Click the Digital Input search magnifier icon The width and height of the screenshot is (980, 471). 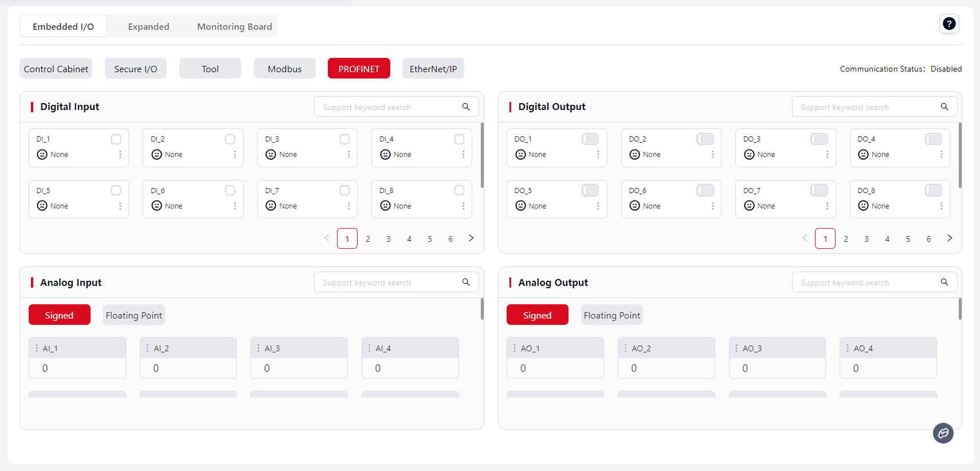click(466, 107)
